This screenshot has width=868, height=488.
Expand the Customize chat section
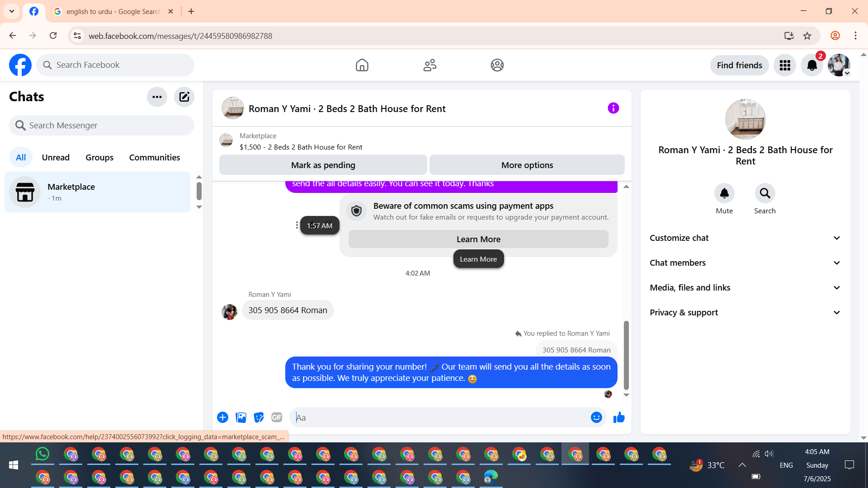745,238
